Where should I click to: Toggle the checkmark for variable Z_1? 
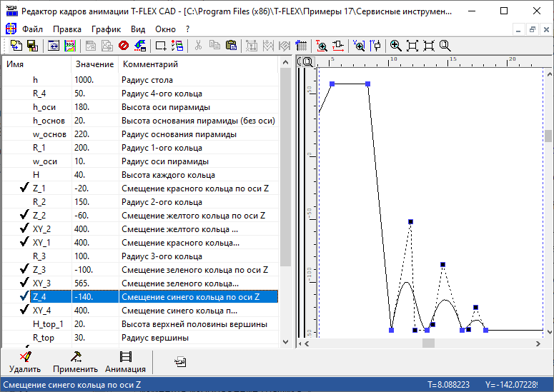click(x=25, y=189)
